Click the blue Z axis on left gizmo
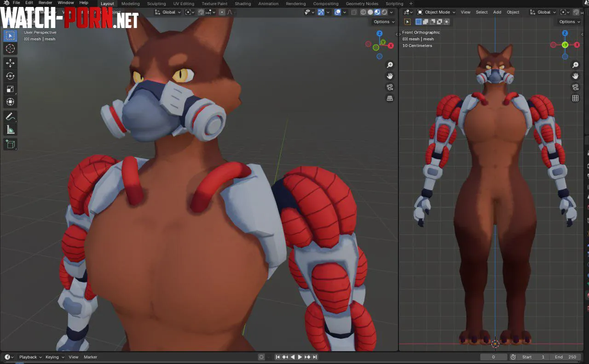Viewport: 589px width, 364px height. [x=379, y=34]
